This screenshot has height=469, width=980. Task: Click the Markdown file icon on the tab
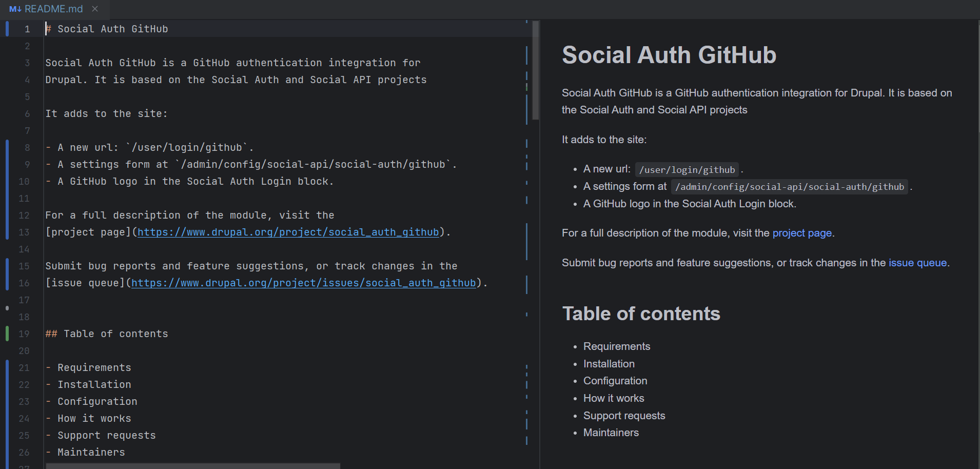point(15,9)
